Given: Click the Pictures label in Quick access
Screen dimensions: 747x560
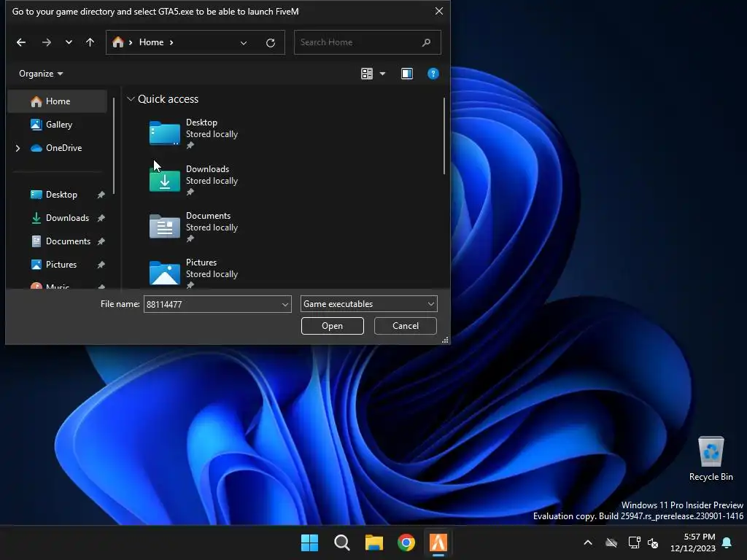Looking at the screenshot, I should tap(201, 262).
